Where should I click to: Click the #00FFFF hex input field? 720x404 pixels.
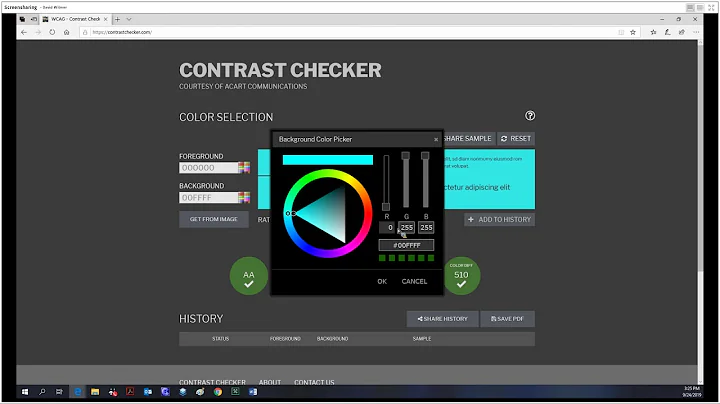(406, 245)
